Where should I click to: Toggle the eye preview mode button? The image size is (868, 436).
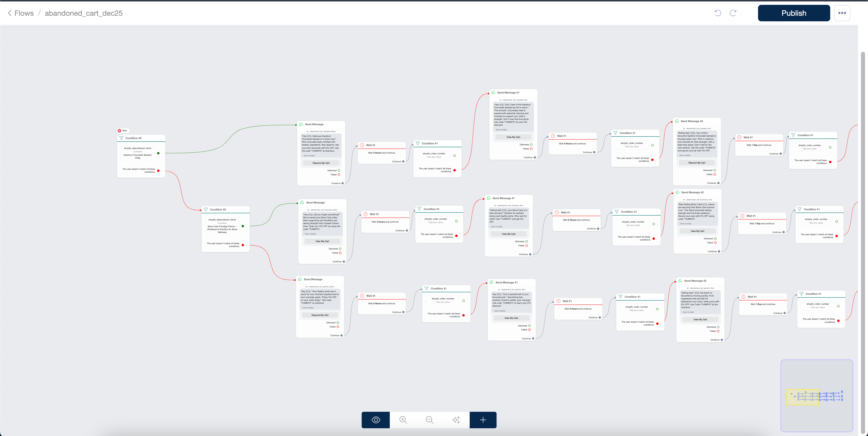click(x=376, y=420)
